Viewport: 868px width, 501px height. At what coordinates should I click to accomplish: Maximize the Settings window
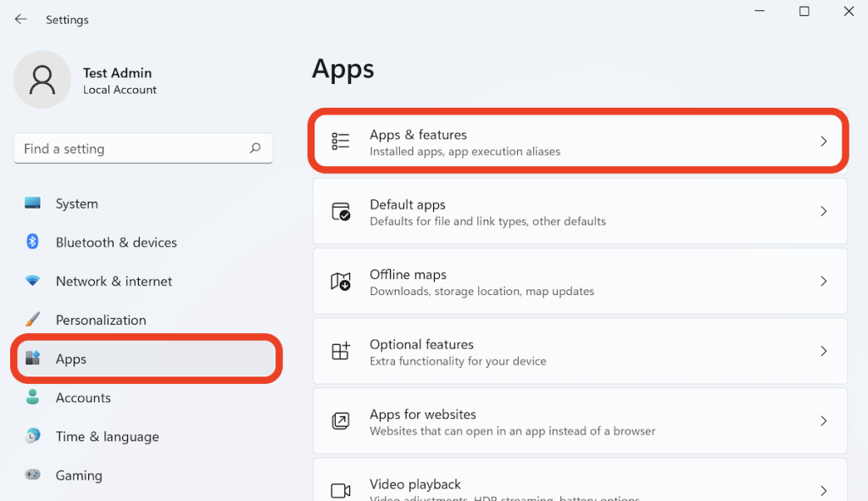[x=804, y=11]
